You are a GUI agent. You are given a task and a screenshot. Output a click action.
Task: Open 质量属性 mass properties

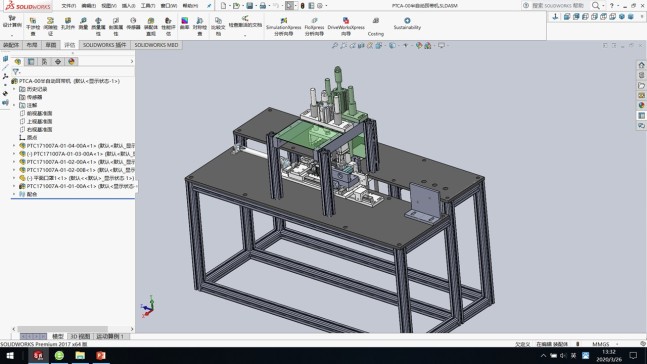click(98, 26)
